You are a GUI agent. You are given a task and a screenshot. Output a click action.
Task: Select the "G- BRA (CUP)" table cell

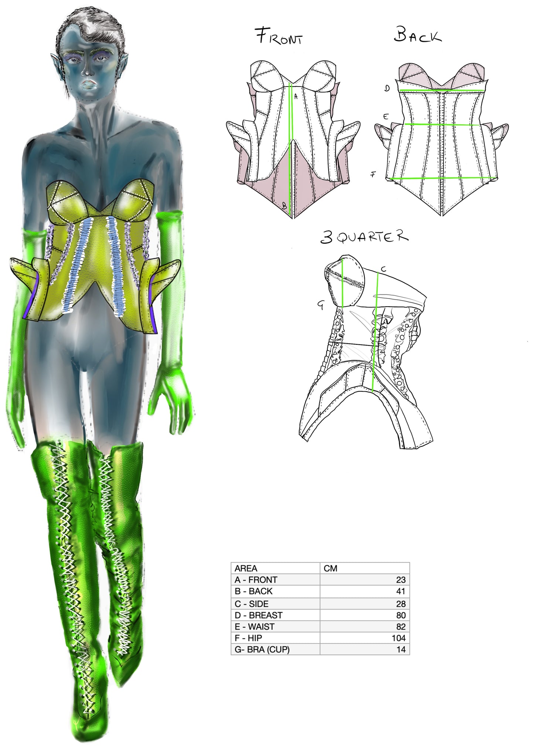coord(275,649)
